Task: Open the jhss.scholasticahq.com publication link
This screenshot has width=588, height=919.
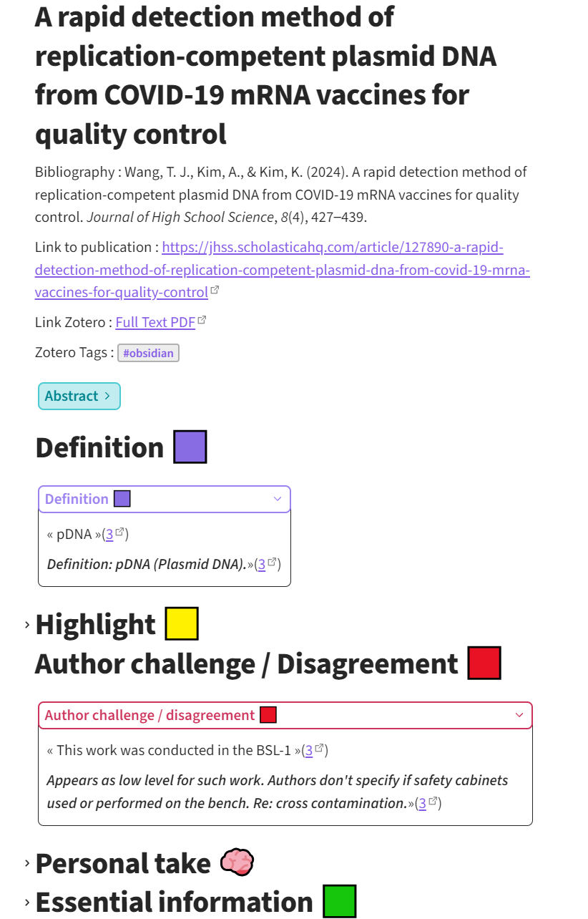Action: pos(282,270)
